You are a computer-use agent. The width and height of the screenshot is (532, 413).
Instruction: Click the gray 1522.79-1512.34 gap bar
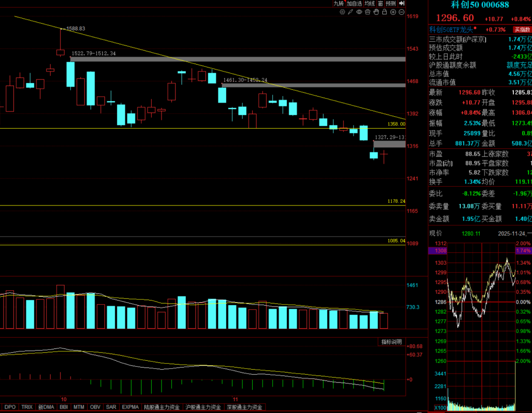point(236,59)
